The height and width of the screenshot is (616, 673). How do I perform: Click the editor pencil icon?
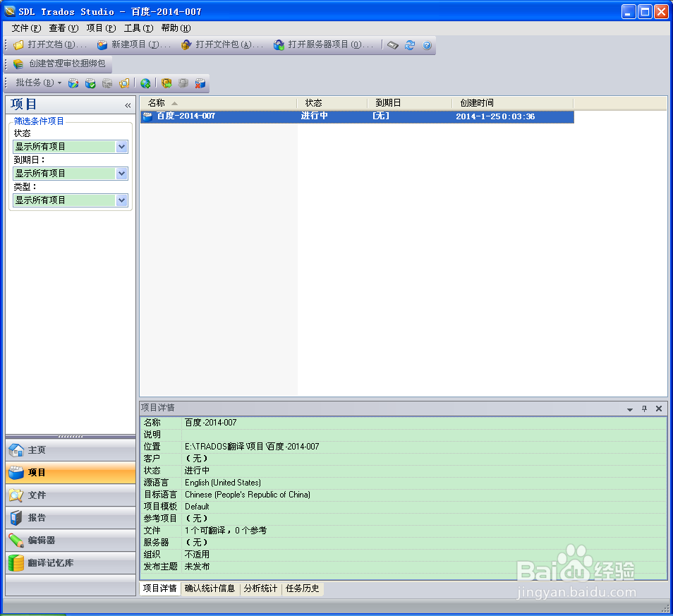click(16, 540)
